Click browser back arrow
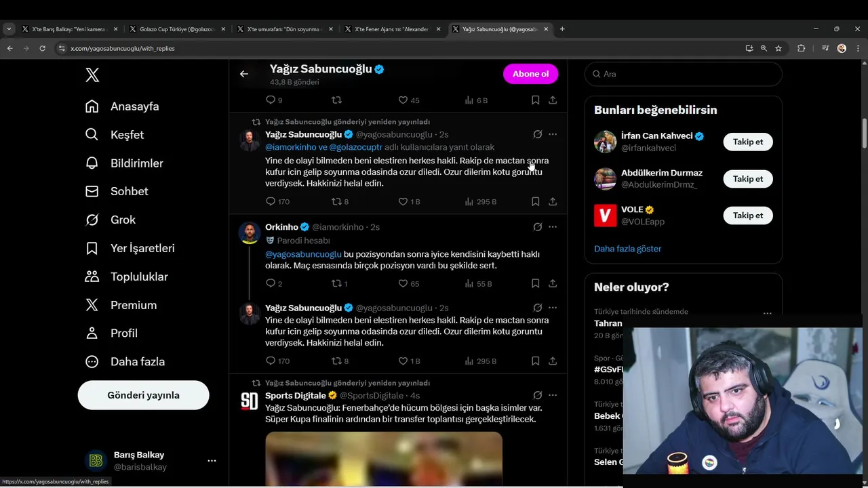This screenshot has width=868, height=488. [x=9, y=48]
